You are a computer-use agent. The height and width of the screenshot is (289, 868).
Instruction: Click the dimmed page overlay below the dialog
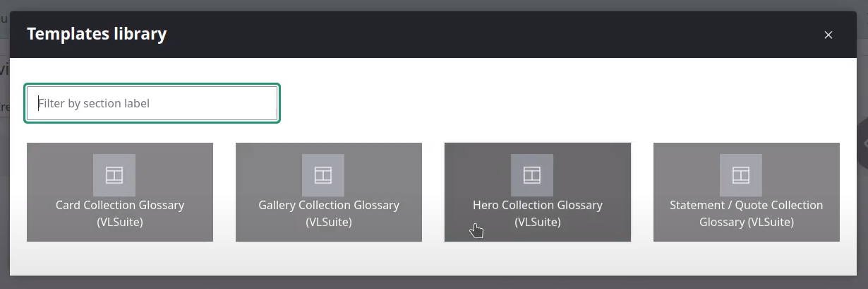pos(434,283)
